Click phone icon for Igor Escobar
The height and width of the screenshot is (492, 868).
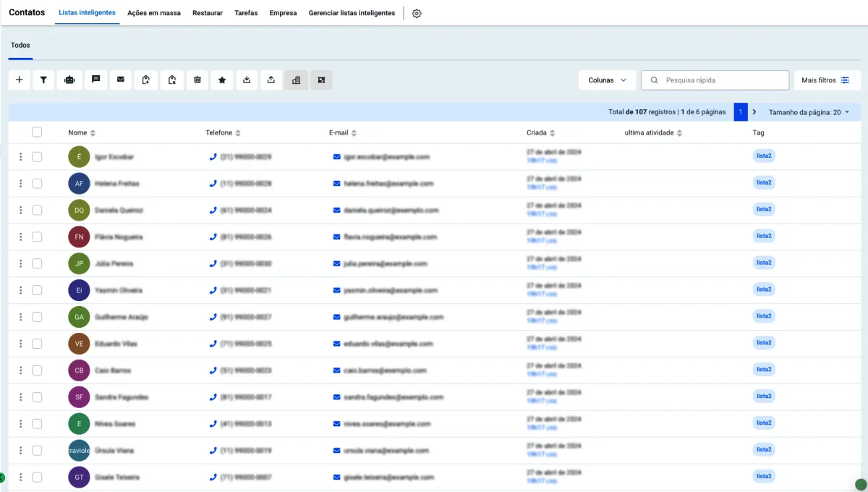coord(213,157)
